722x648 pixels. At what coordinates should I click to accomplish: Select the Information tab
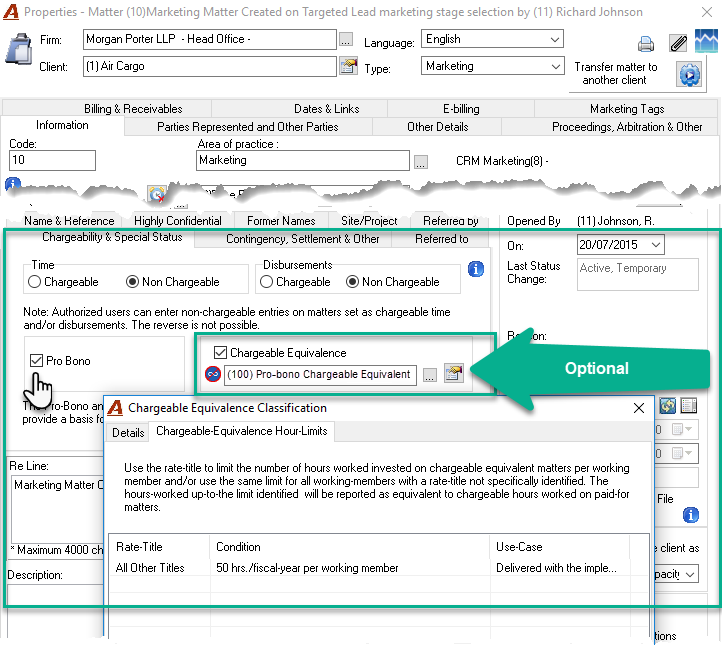pyautogui.click(x=62, y=125)
